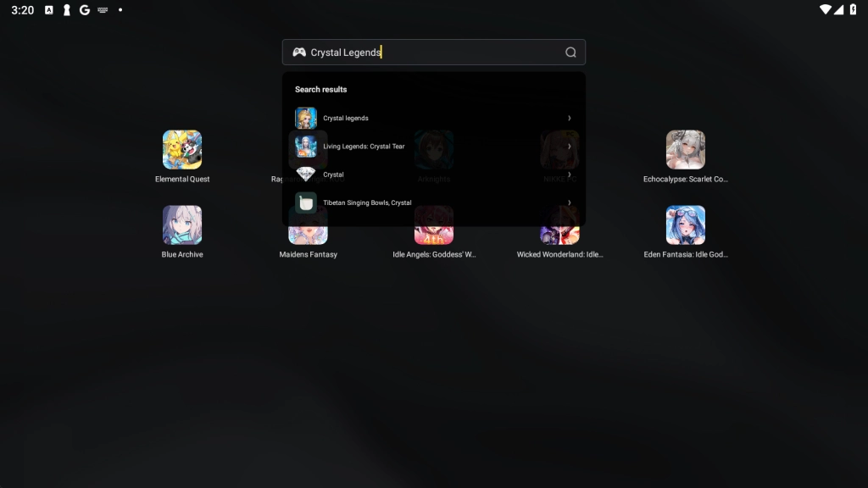Click the gamepad icon in the search bar
The width and height of the screenshot is (868, 488).
coord(298,52)
